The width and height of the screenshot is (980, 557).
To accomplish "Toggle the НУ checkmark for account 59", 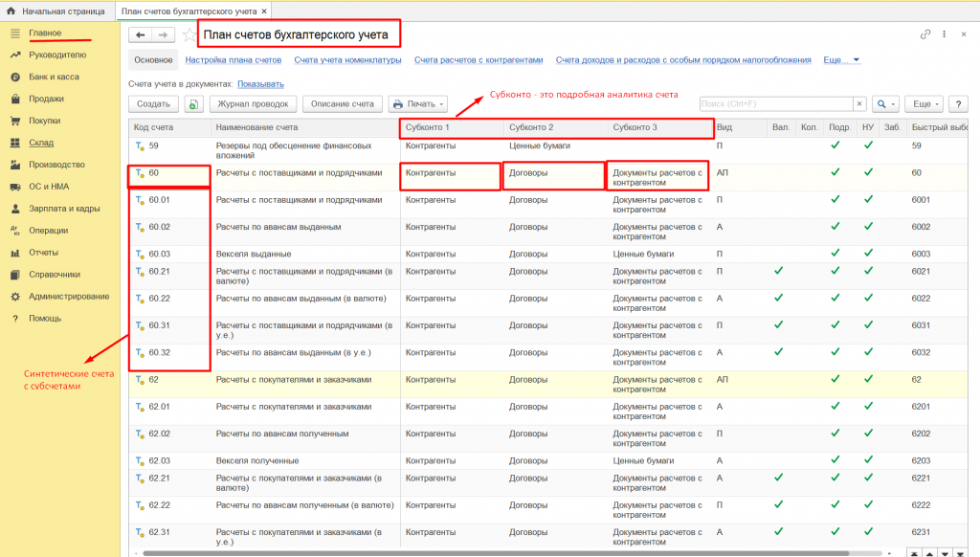I will point(868,145).
